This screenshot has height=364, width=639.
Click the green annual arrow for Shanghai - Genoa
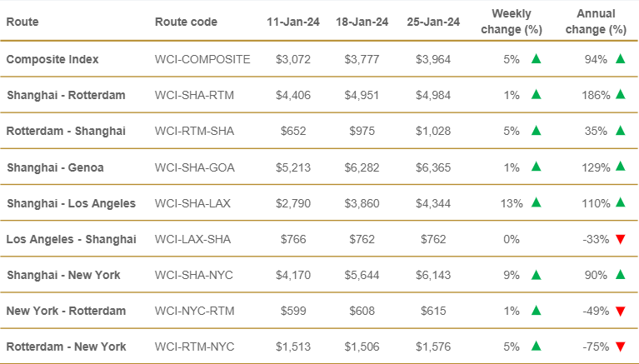click(620, 167)
